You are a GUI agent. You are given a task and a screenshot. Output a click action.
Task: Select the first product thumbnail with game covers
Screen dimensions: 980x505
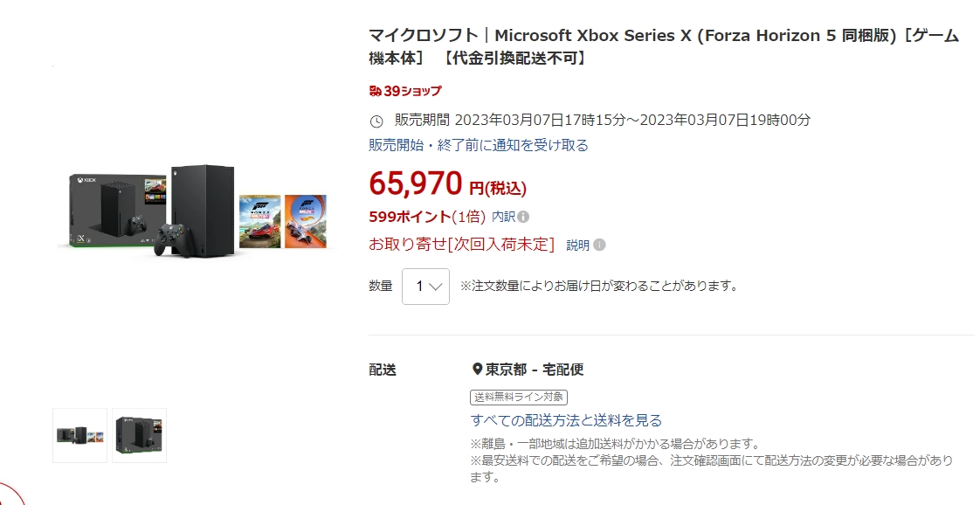tap(80, 435)
